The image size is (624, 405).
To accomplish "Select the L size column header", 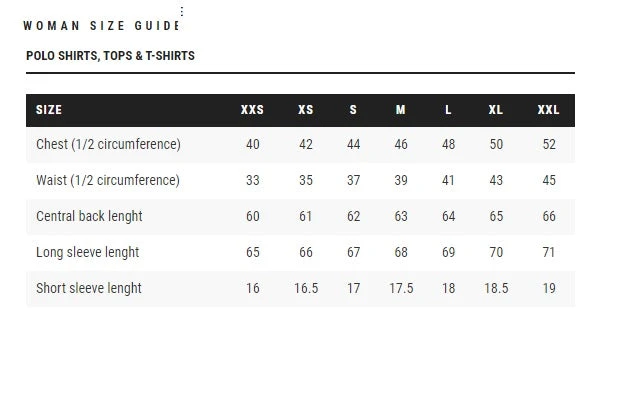I will (x=448, y=110).
